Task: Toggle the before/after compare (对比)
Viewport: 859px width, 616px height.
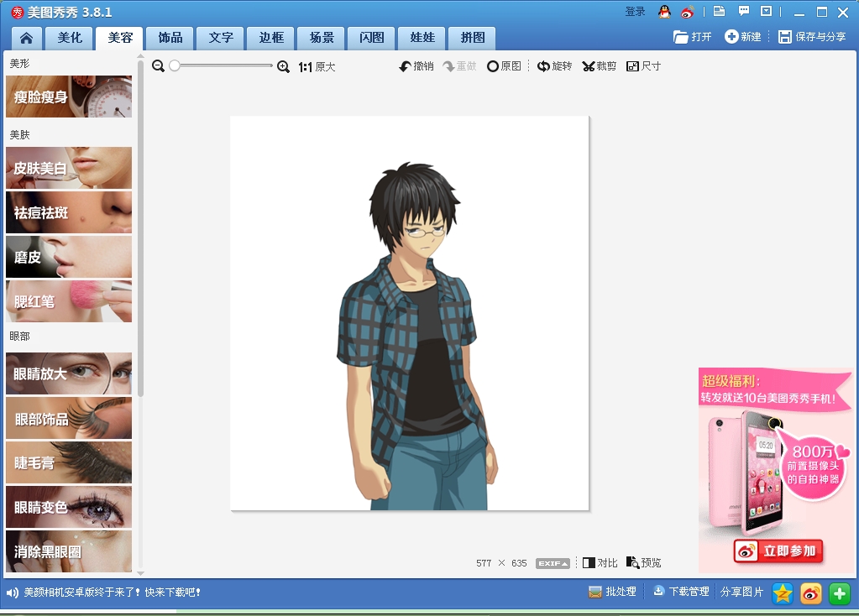Action: (600, 563)
